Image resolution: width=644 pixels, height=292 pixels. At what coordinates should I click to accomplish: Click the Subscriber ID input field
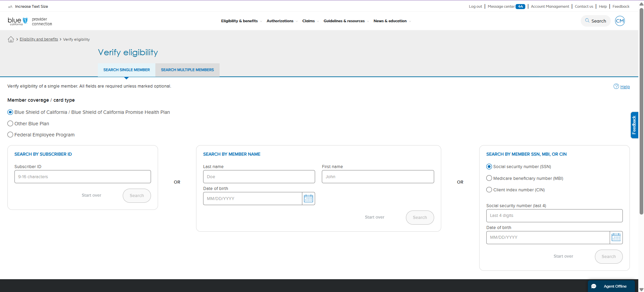click(x=83, y=177)
